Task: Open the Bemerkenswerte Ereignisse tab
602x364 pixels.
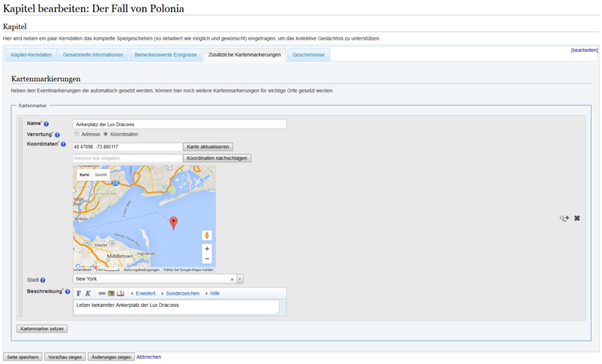Action: 166,55
